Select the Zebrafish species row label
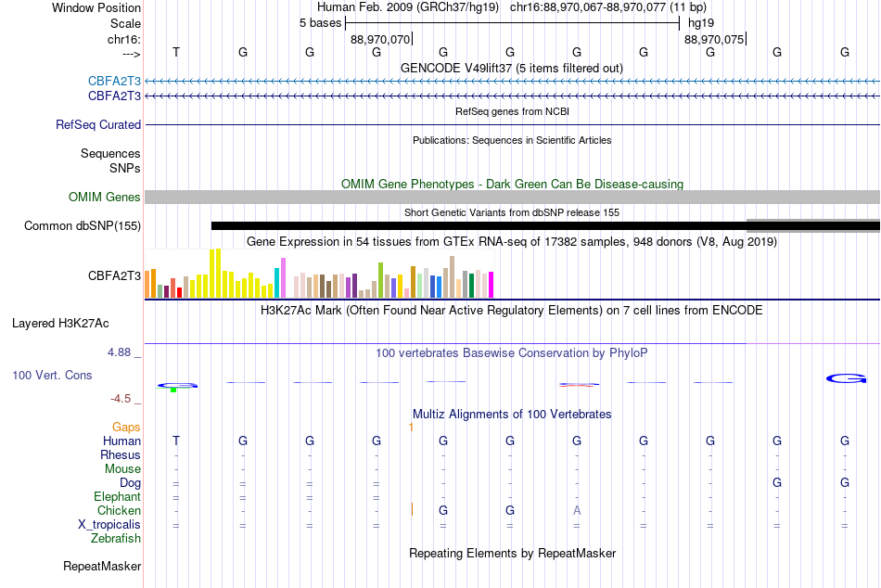This screenshot has height=588, width=881. pos(116,539)
